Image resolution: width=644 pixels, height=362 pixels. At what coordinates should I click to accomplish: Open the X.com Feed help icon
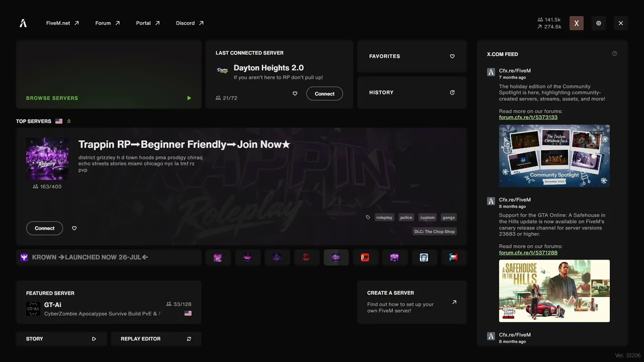pos(614,54)
